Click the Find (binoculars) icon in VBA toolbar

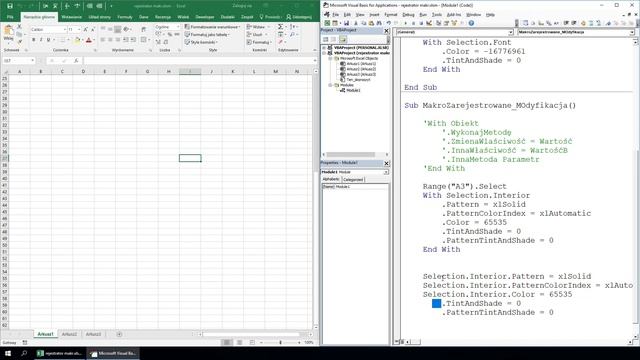[x=379, y=23]
